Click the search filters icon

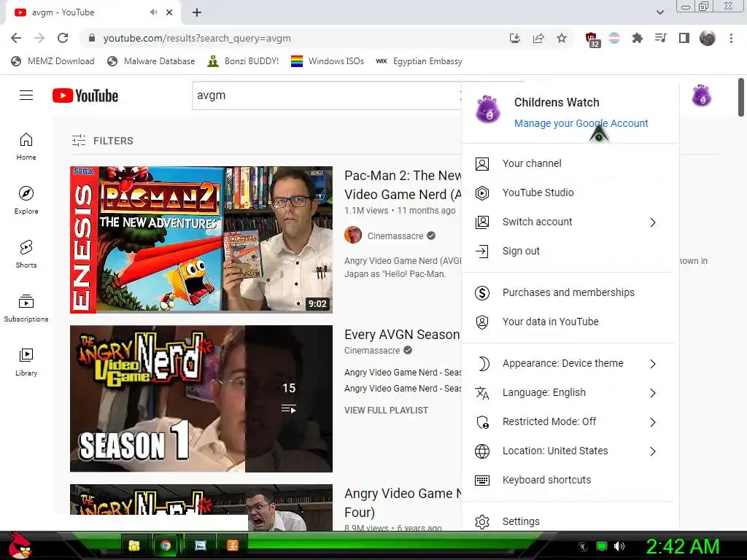(79, 141)
